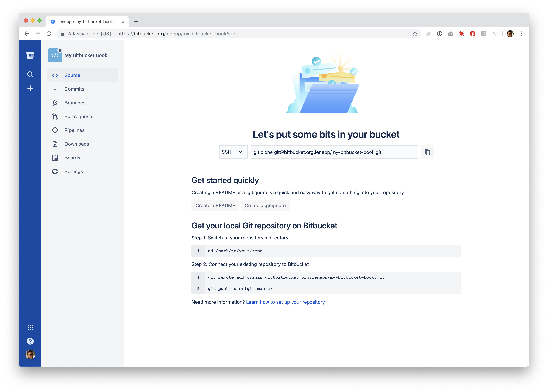Click the My Bitbucket Book repository avatar
The width and height of the screenshot is (548, 392).
click(55, 55)
